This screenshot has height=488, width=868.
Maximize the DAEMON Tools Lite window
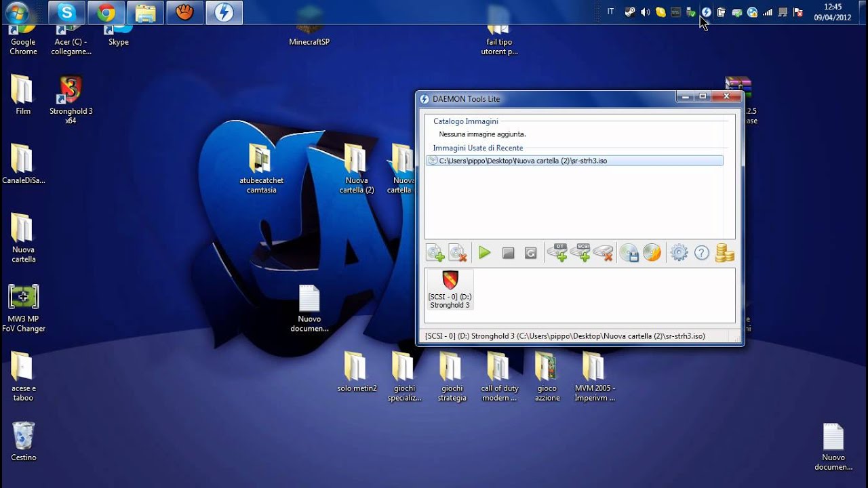(x=703, y=97)
